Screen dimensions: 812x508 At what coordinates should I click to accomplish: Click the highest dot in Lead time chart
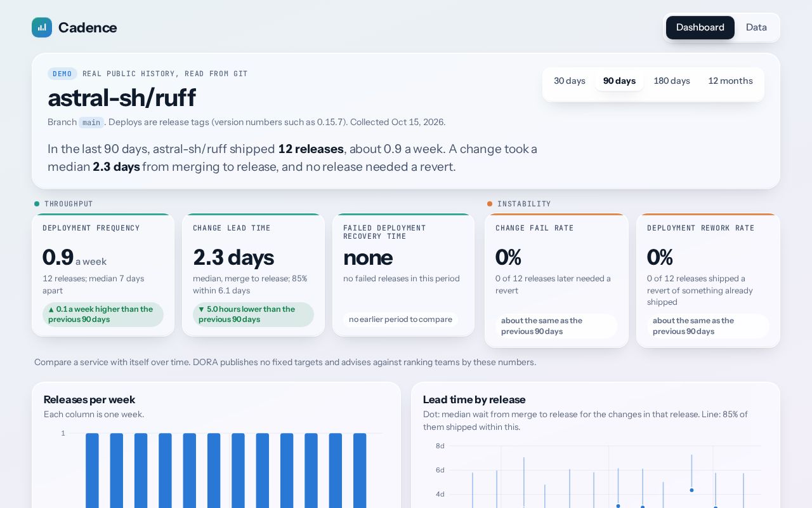click(x=691, y=490)
